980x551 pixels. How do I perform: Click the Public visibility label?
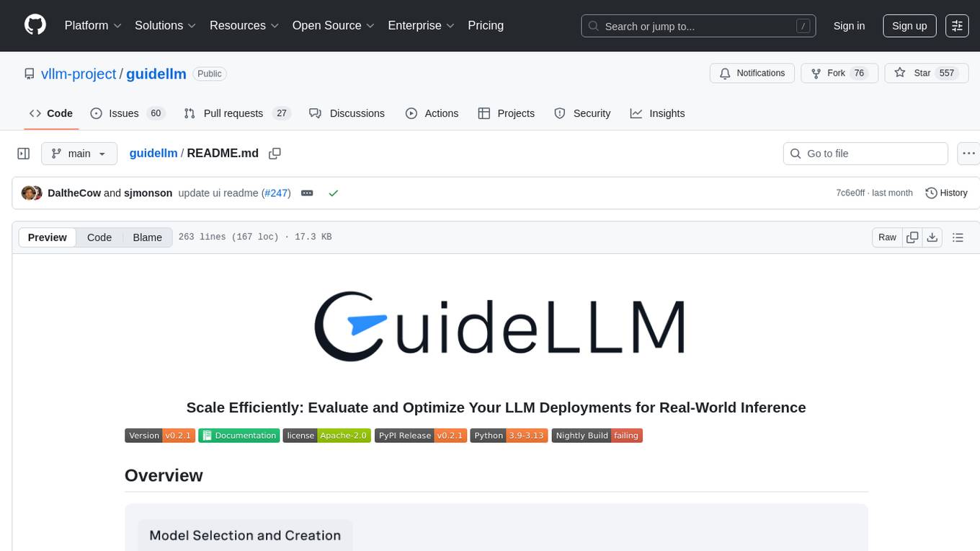click(x=210, y=74)
